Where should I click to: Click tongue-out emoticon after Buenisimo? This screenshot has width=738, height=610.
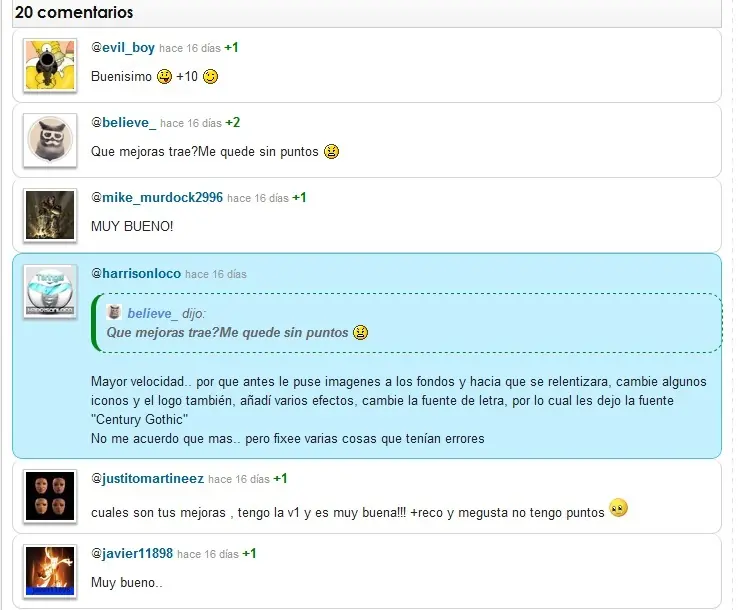click(164, 76)
